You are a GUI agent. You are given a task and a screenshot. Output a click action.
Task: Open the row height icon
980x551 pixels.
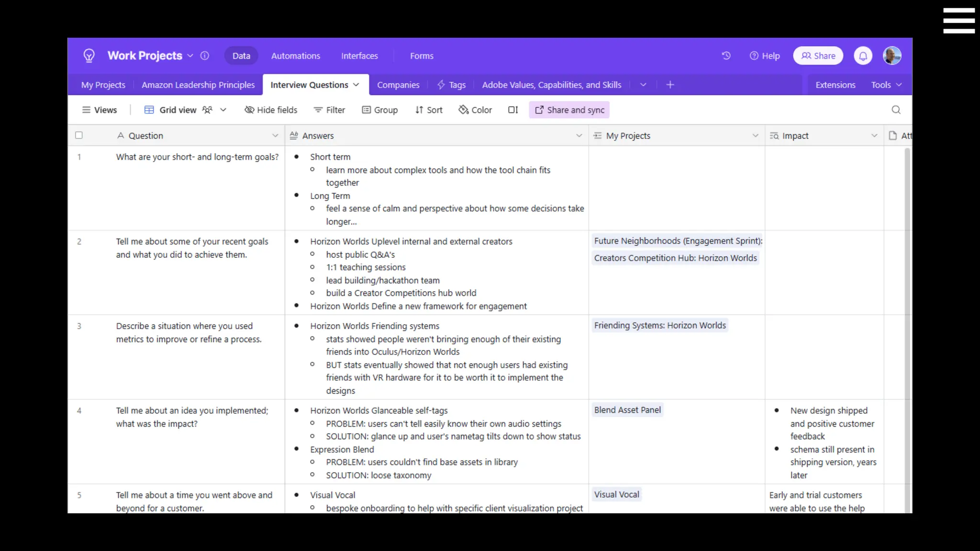tap(513, 110)
